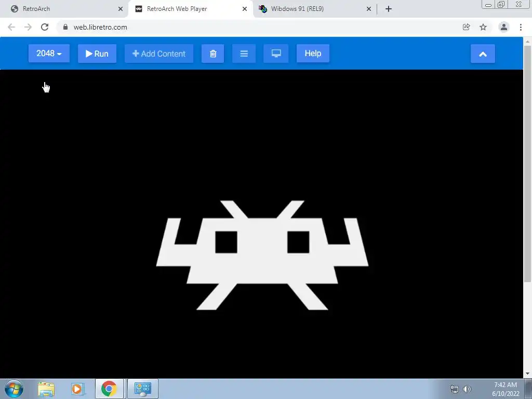Screen dimensions: 532x399
Task: Click the Show desktop strip
Action: coord(528,389)
